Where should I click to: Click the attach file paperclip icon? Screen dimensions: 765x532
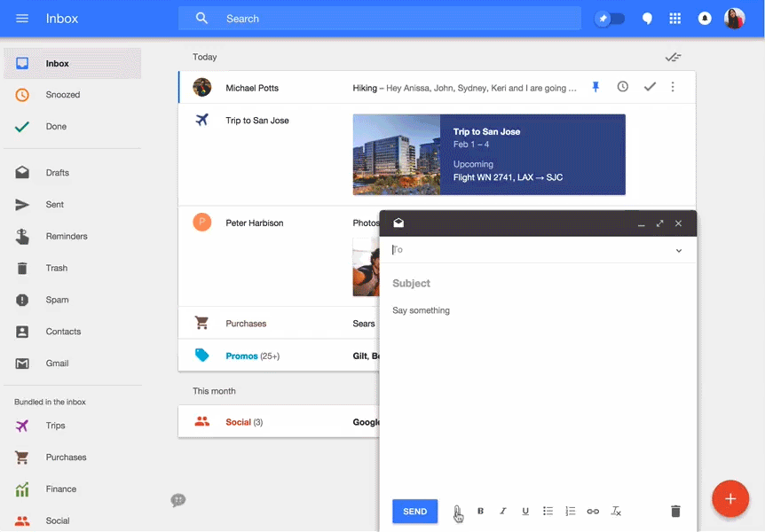[458, 512]
